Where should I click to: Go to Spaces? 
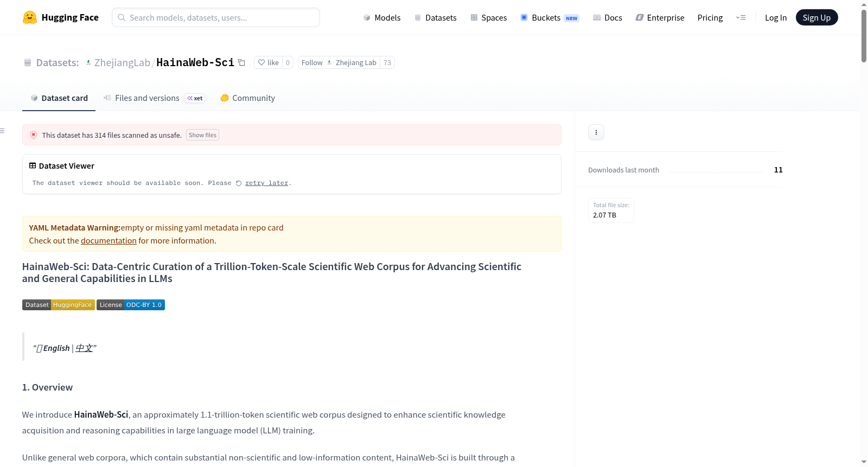point(489,17)
